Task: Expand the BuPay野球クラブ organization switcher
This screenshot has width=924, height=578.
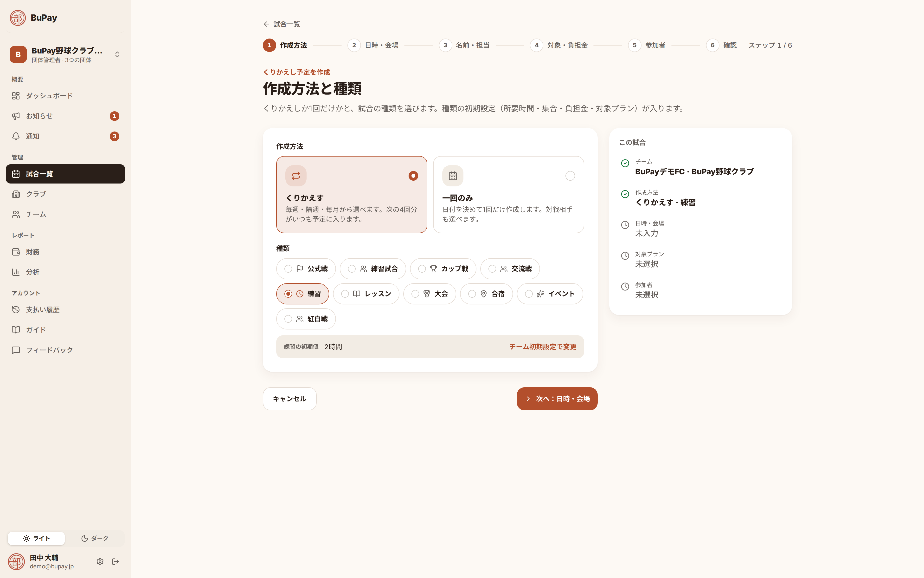Action: pyautogui.click(x=65, y=55)
